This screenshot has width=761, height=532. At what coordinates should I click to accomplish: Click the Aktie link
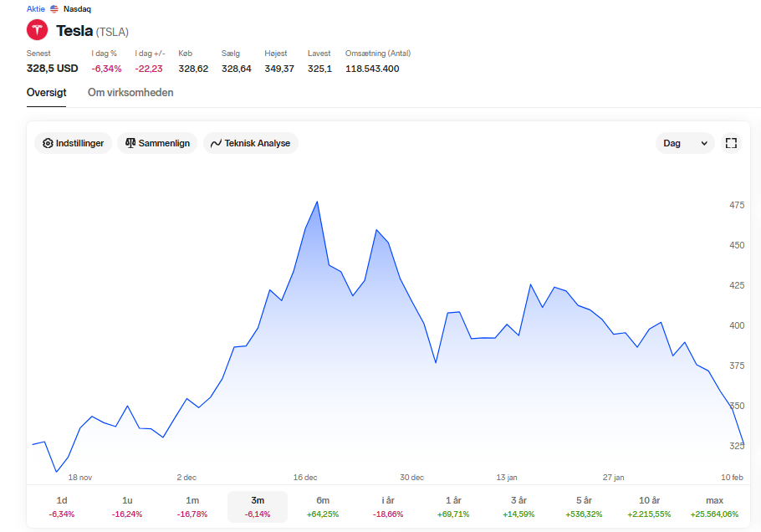pyautogui.click(x=35, y=8)
